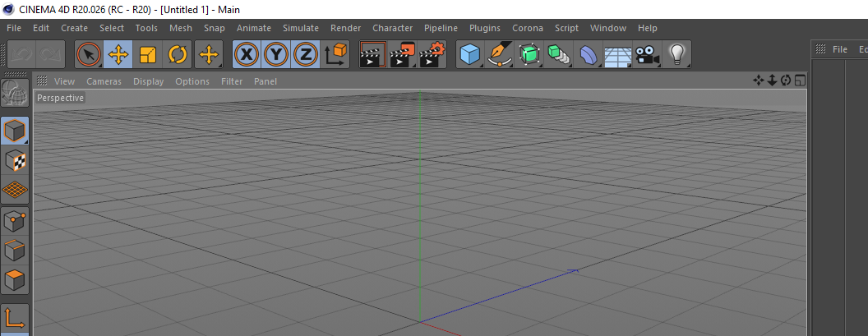Screen dimensions: 868x336
Task: Click the viewport menu bar grip handle
Action: [42, 81]
